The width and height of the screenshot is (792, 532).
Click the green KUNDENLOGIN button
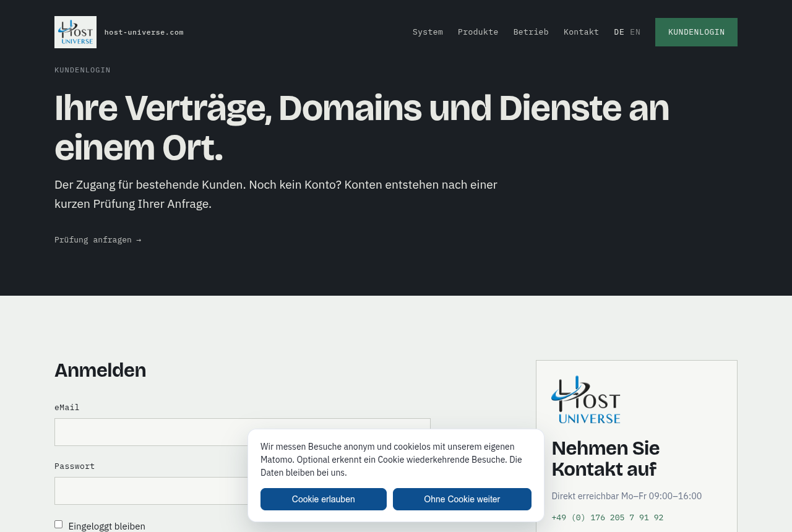coord(696,32)
